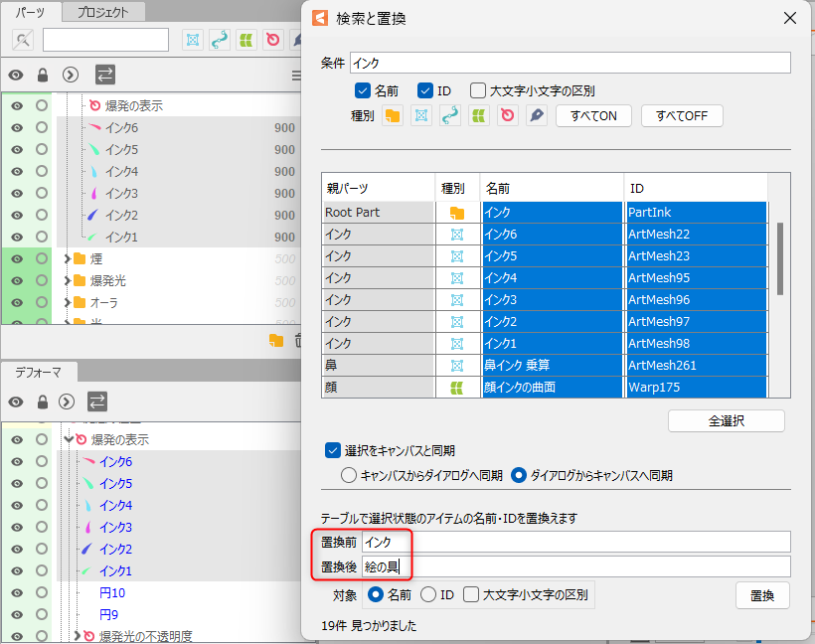Toggle the rotation deformer type filter icon

click(x=508, y=116)
